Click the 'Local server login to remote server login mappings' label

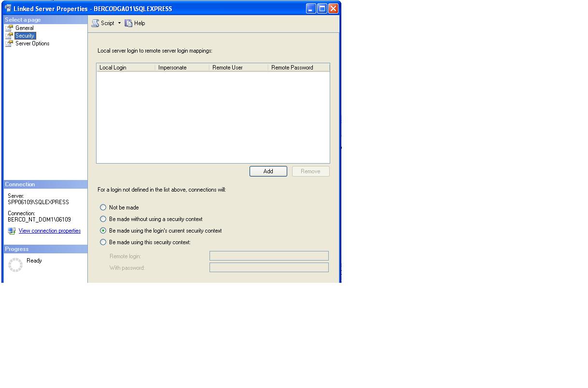coord(155,51)
